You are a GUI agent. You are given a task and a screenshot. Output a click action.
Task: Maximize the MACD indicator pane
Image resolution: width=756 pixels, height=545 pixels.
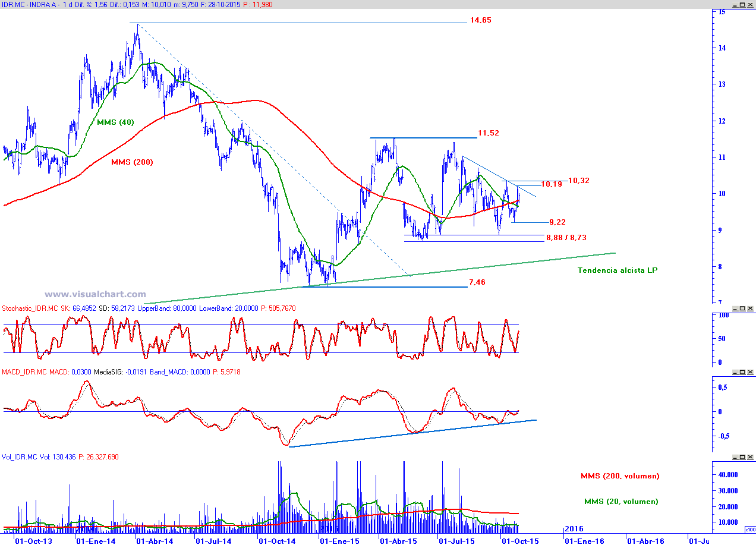click(x=742, y=372)
